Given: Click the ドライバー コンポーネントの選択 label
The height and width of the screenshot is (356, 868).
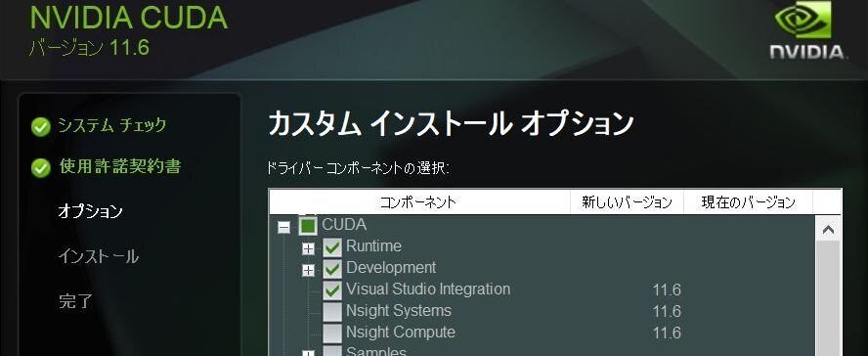Looking at the screenshot, I should pos(358,168).
